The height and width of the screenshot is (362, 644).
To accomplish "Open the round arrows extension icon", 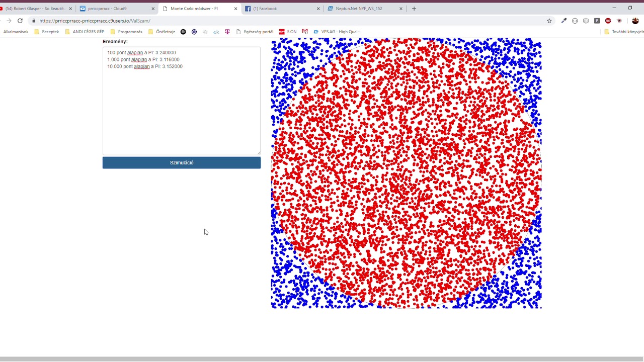I will [575, 21].
